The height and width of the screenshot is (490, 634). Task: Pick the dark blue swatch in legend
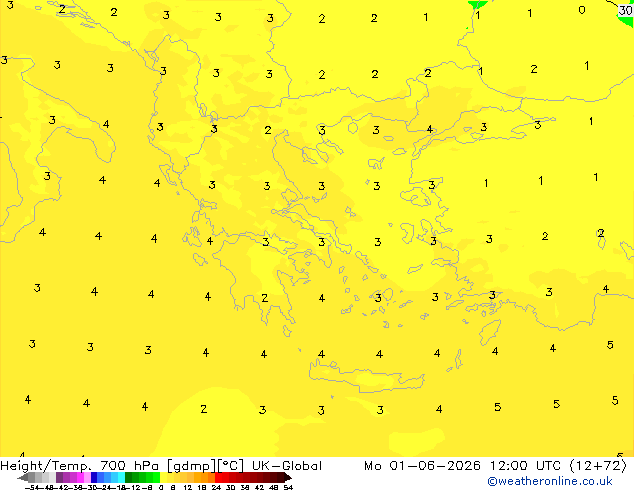[94, 477]
